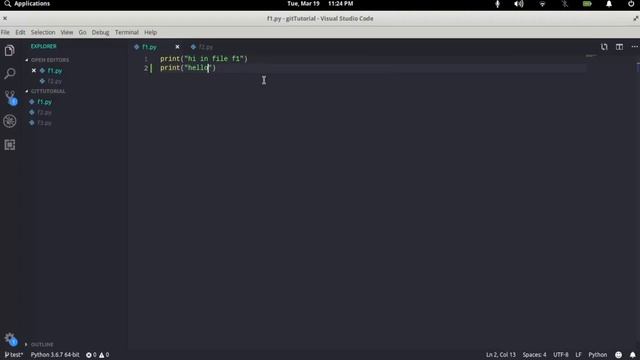Open the editor More Actions ellipsis
This screenshot has width=640, height=360.
click(634, 47)
